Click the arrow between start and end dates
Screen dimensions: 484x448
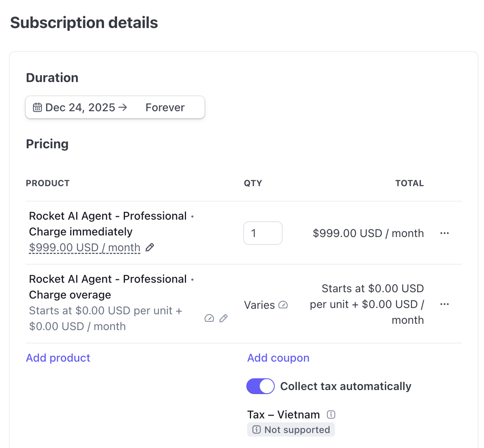pyautogui.click(x=123, y=107)
